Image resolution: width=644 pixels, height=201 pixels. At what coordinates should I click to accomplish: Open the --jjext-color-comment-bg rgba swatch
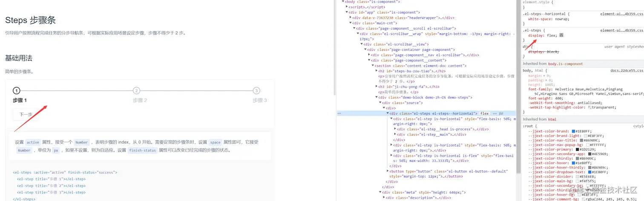tap(584, 199)
